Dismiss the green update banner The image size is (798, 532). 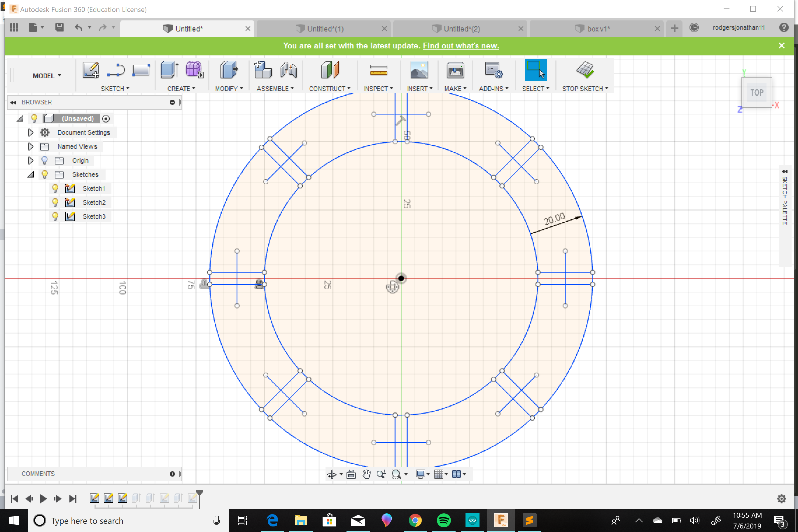click(x=781, y=45)
